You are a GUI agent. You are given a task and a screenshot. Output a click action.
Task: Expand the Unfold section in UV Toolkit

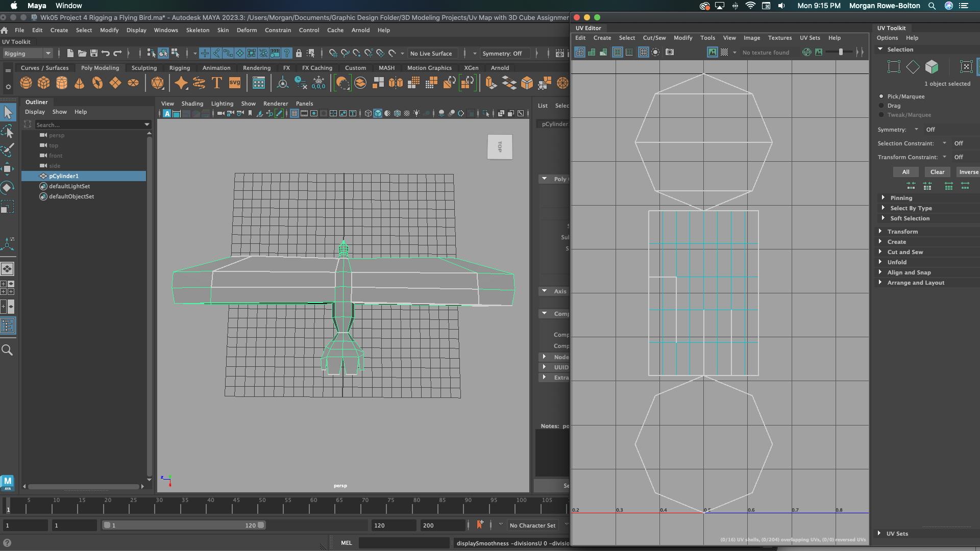pos(897,262)
